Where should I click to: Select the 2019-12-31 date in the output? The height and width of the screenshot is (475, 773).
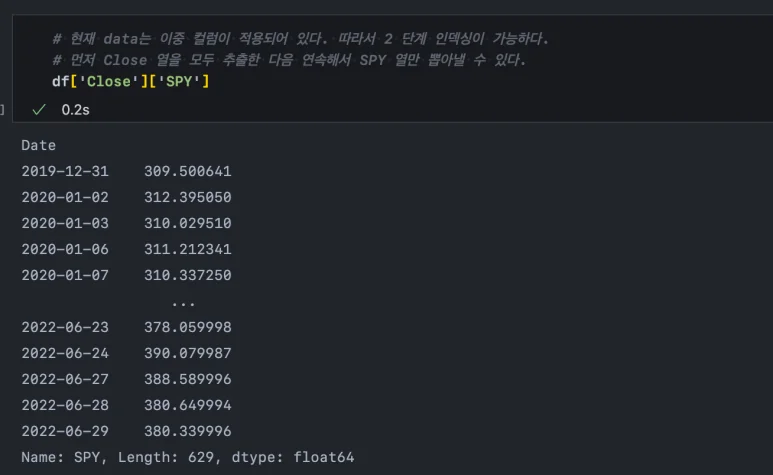pos(65,171)
